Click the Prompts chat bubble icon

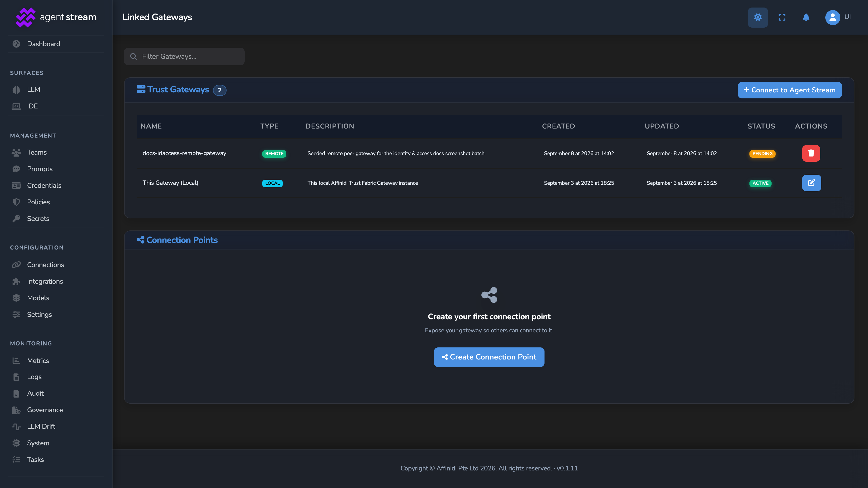(16, 169)
